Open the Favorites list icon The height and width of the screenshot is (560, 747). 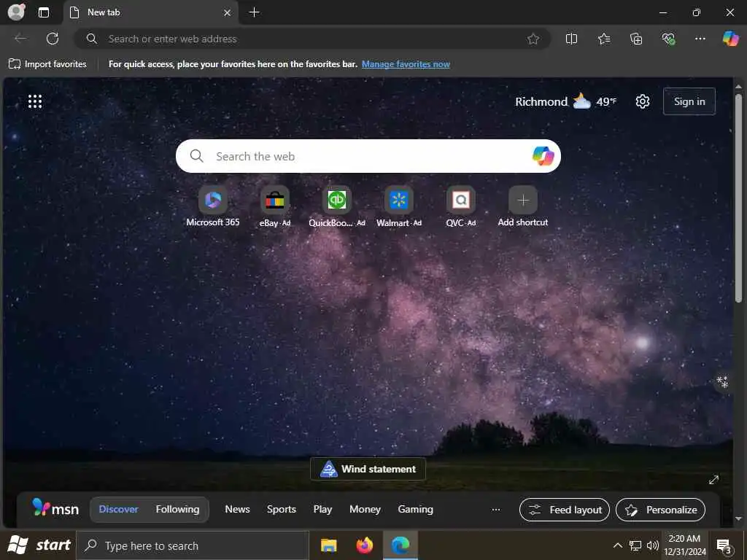[x=603, y=39]
